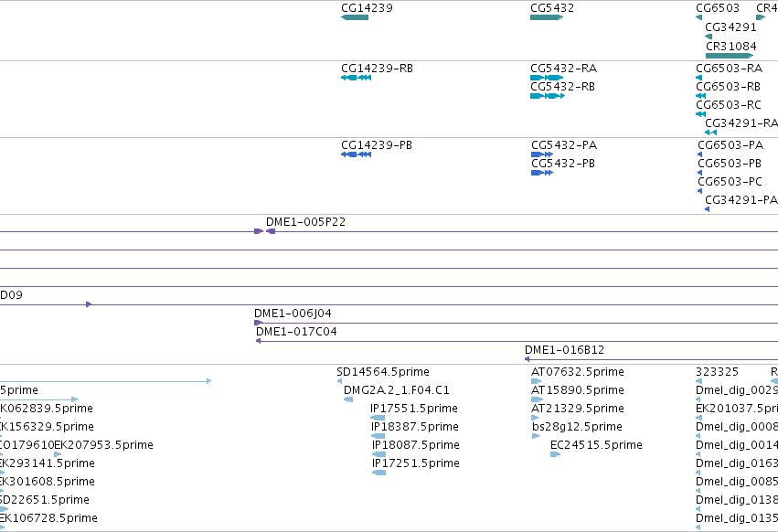Screen dimensions: 778x532
Task: Open the CG34291 gene label
Action: click(730, 27)
